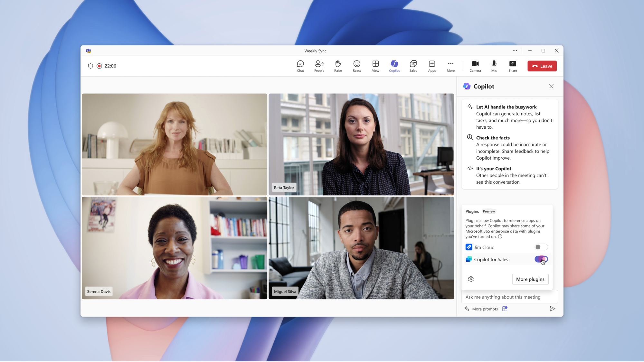The height and width of the screenshot is (362, 644).
Task: Click the recording indicator icon
Action: click(99, 66)
